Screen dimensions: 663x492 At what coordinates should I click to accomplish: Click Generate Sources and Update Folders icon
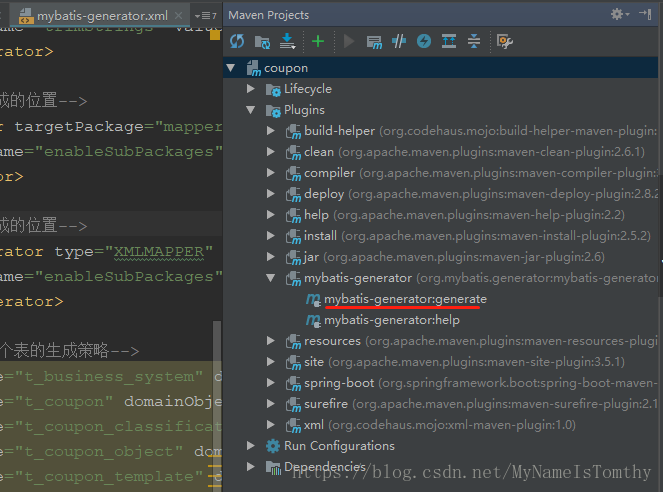(262, 42)
